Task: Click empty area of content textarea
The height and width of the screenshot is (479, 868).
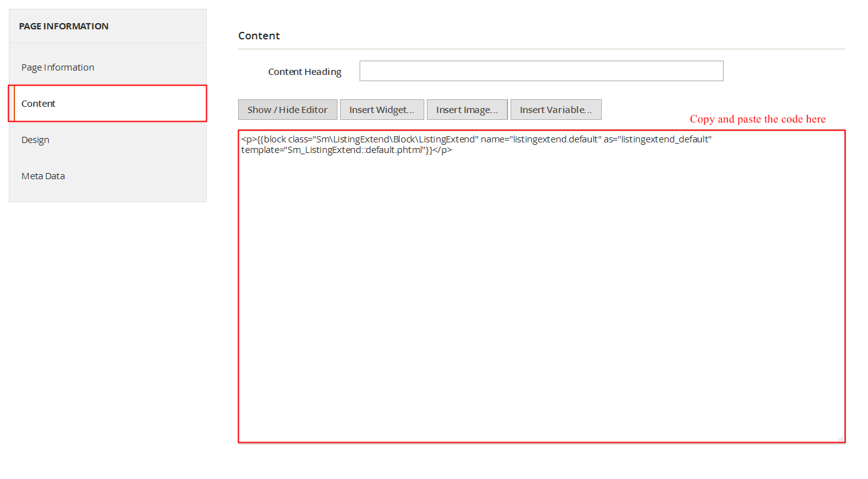Action: [541, 300]
